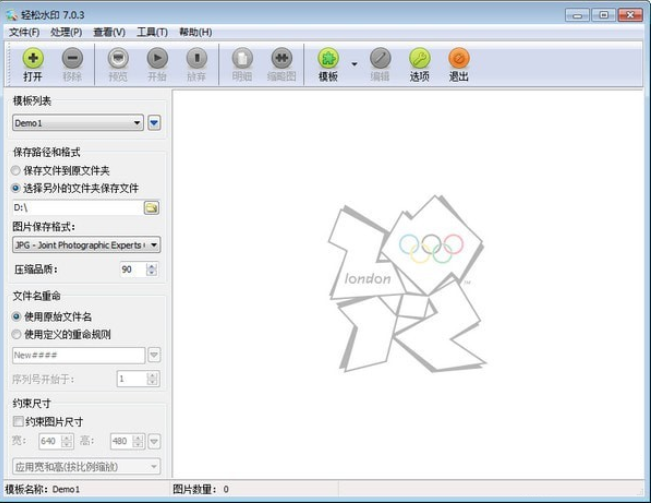The image size is (654, 503).
Task: Click the 预览 (Preview) toolbar icon
Action: tap(118, 60)
